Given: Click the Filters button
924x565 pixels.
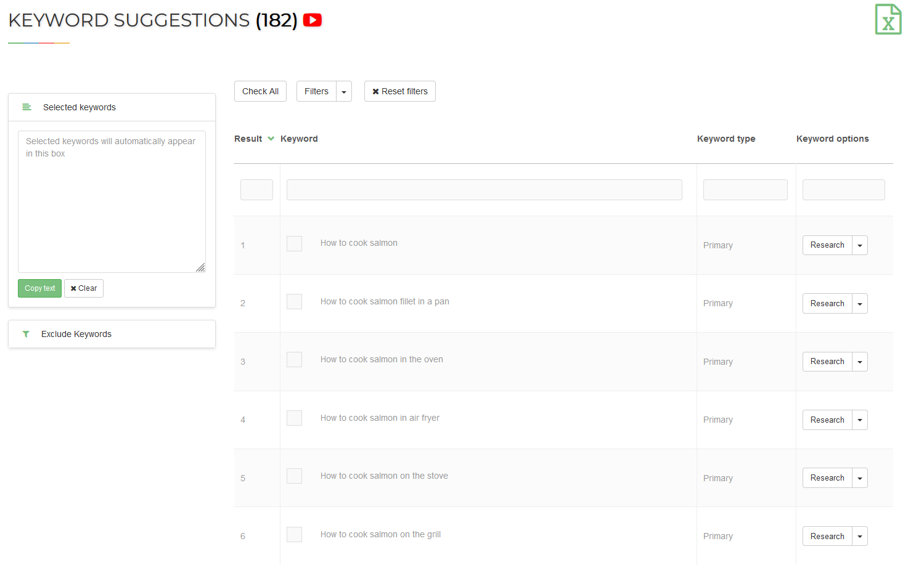Looking at the screenshot, I should (x=316, y=91).
